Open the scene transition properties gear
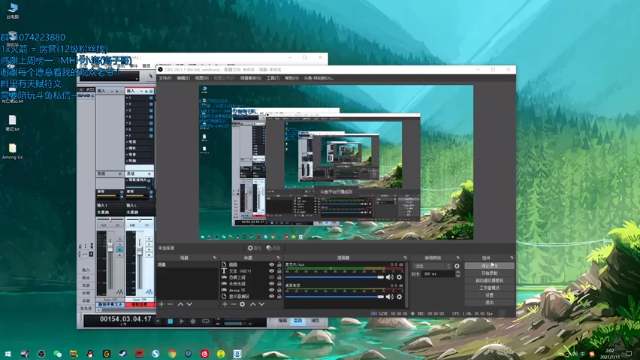 click(x=457, y=266)
